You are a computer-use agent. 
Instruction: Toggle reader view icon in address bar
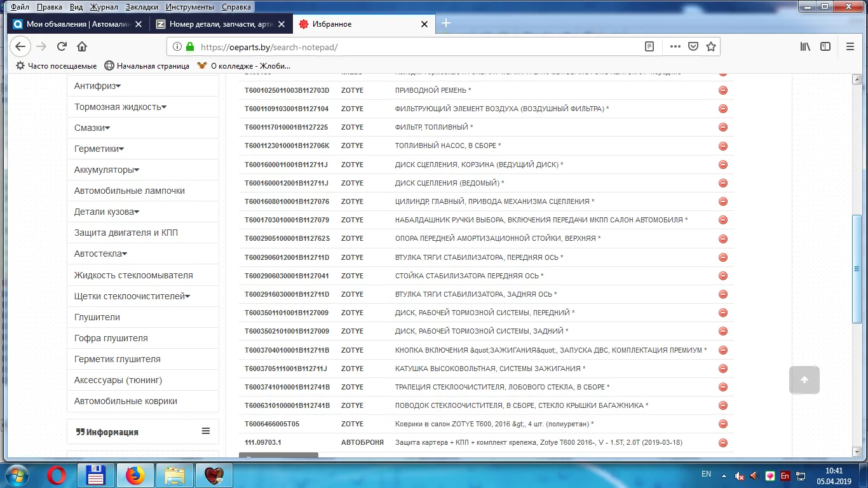649,46
